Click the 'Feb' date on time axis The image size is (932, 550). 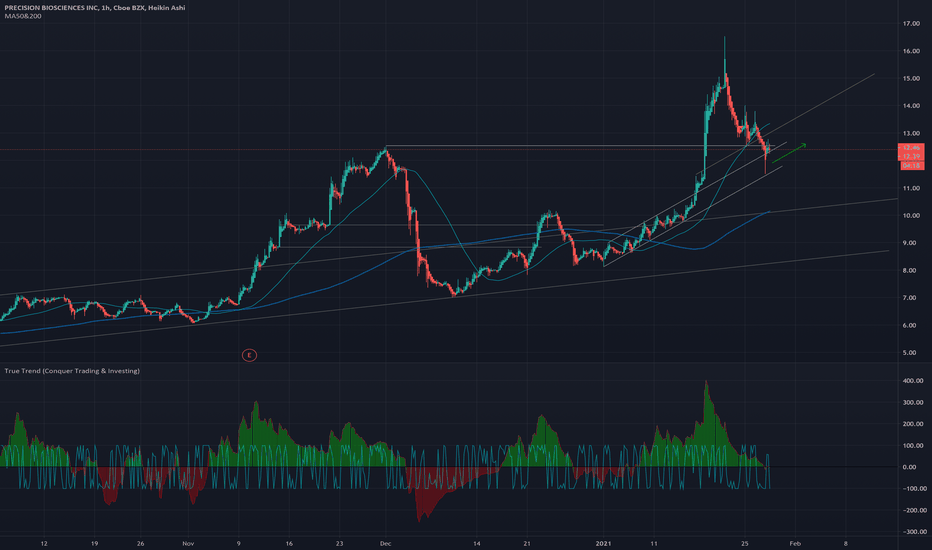795,543
